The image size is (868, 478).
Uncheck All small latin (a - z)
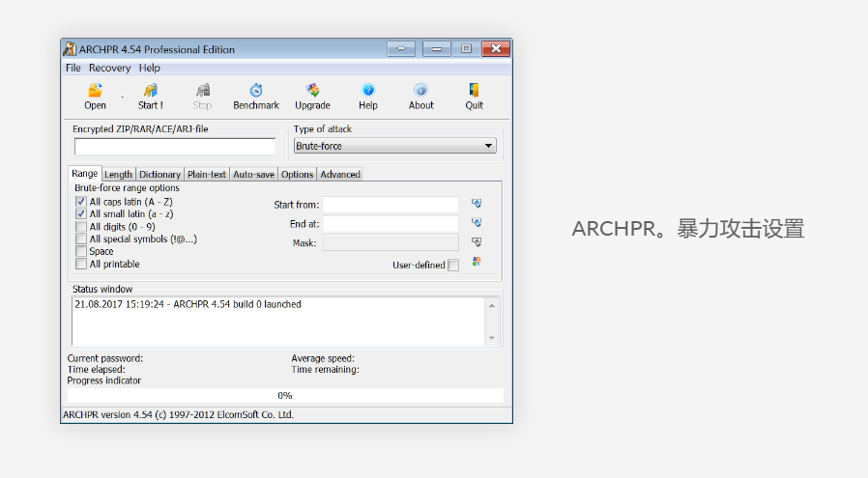pos(81,214)
